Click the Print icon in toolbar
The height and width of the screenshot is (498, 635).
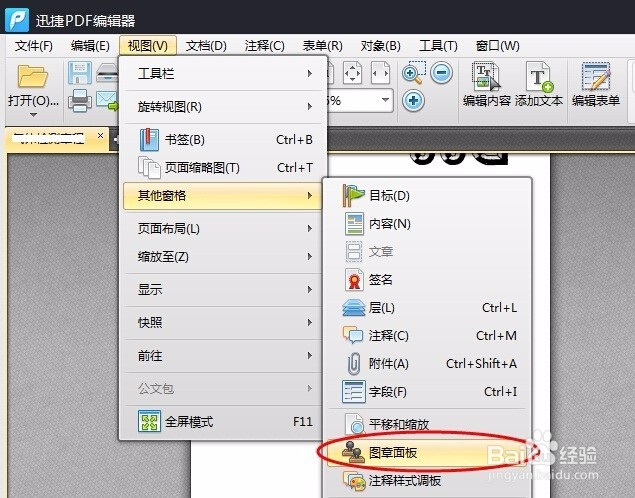[x=79, y=100]
